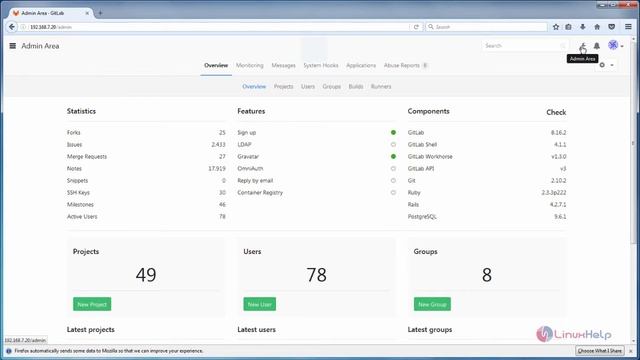Click the PostgreSQL component row
This screenshot has height=360, width=640.
pyautogui.click(x=487, y=216)
